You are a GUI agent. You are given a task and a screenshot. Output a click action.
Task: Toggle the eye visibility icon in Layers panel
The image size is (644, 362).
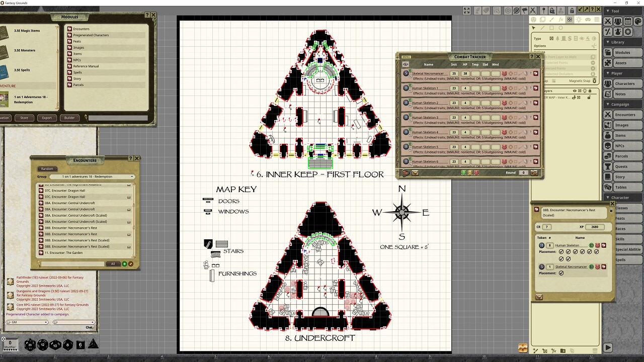(x=575, y=90)
